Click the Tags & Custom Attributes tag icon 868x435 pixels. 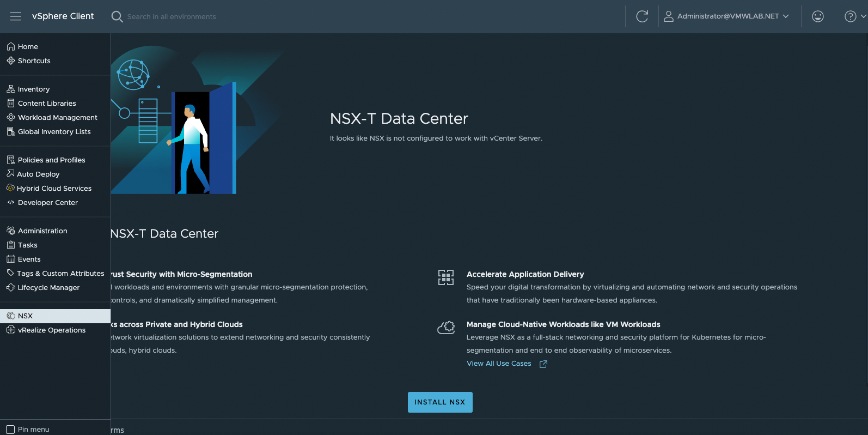click(x=10, y=273)
